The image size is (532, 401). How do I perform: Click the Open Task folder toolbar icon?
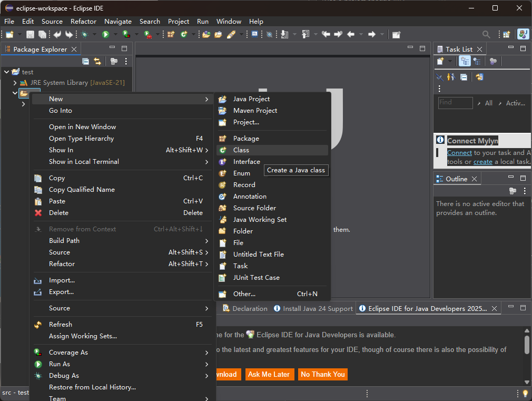tap(218, 34)
